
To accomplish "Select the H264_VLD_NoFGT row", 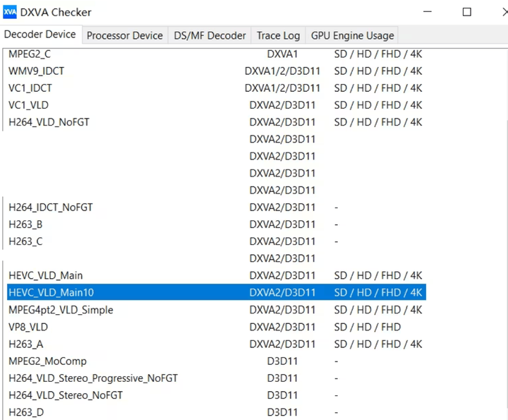I will (x=217, y=122).
